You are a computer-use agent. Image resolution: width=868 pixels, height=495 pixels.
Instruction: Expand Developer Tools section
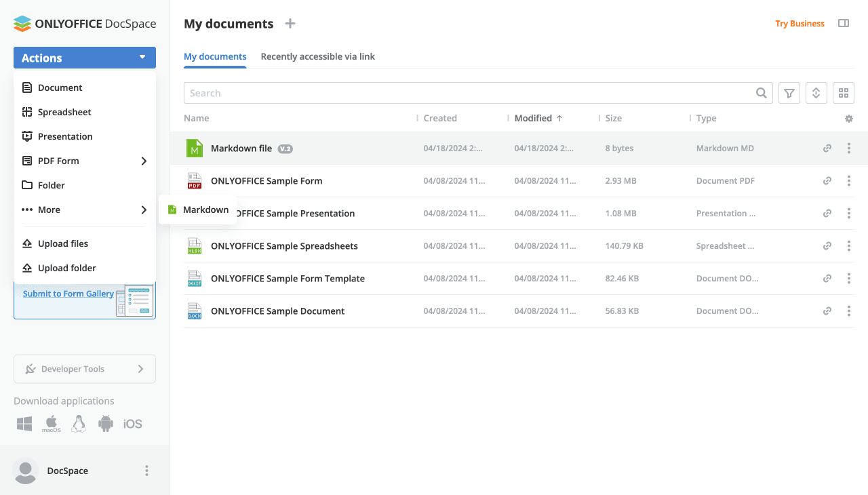[85, 369]
